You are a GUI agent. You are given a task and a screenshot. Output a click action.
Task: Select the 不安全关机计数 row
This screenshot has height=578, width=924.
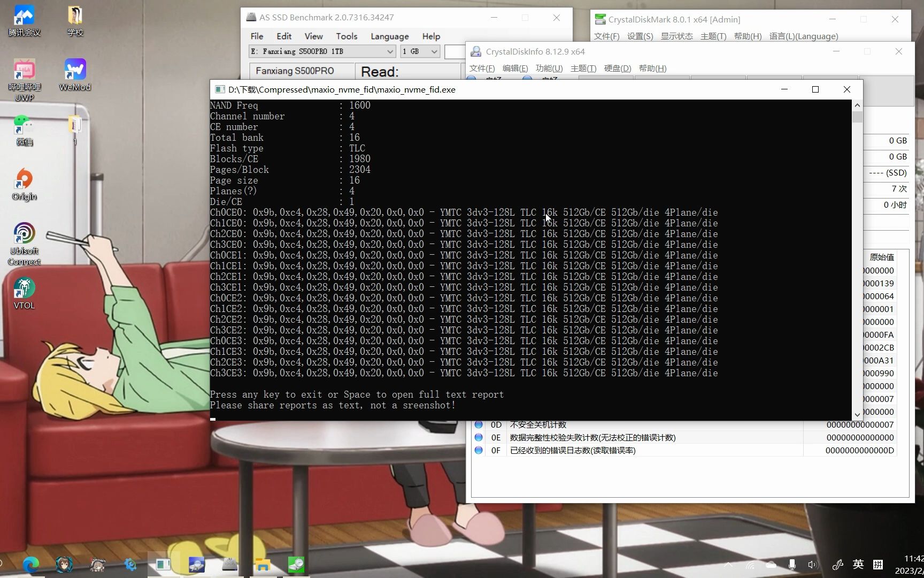[684, 424]
